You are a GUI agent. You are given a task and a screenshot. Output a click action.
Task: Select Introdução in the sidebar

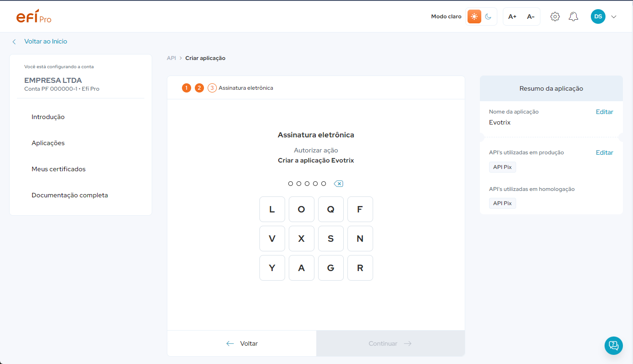[48, 117]
